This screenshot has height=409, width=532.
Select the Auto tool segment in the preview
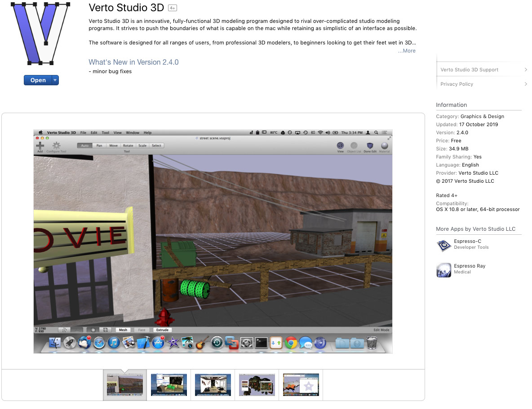pos(85,145)
